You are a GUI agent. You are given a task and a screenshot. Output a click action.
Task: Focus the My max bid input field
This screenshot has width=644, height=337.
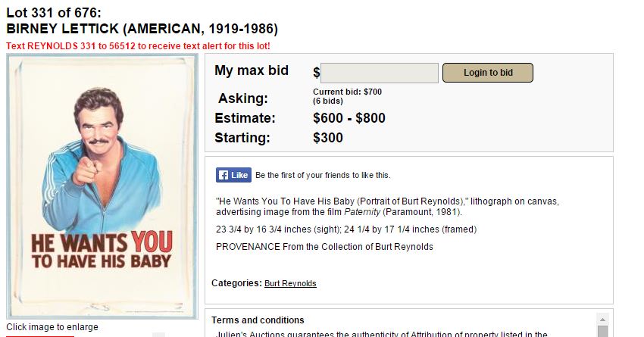[x=380, y=73]
